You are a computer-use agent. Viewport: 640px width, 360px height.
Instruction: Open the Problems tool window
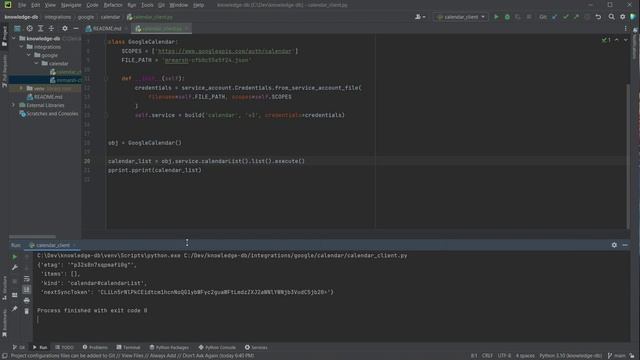coord(95,347)
